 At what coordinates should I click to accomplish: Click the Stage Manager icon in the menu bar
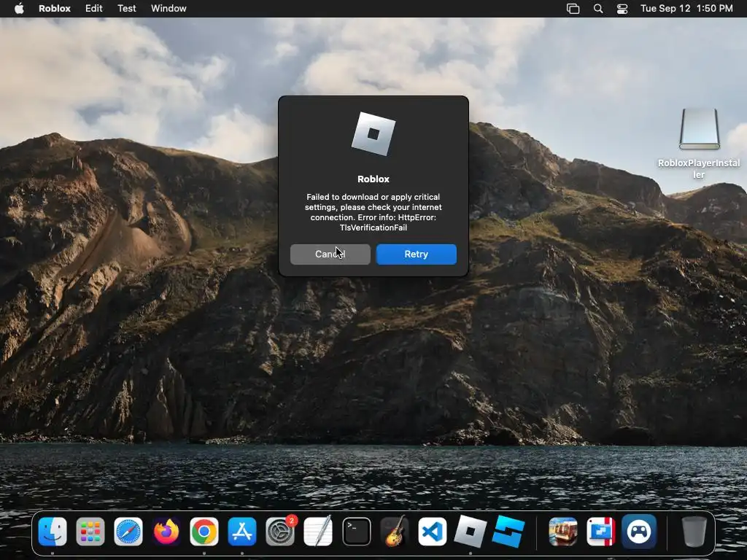point(573,9)
